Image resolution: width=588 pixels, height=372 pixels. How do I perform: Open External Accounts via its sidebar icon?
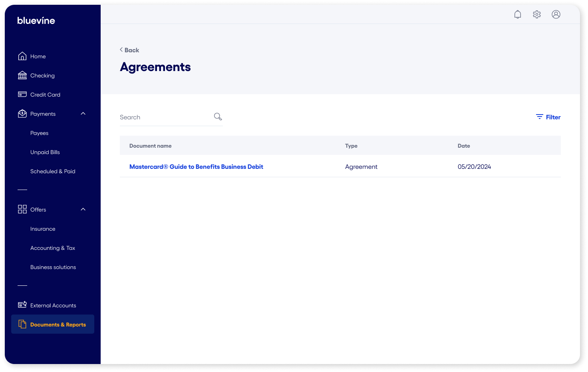22,305
